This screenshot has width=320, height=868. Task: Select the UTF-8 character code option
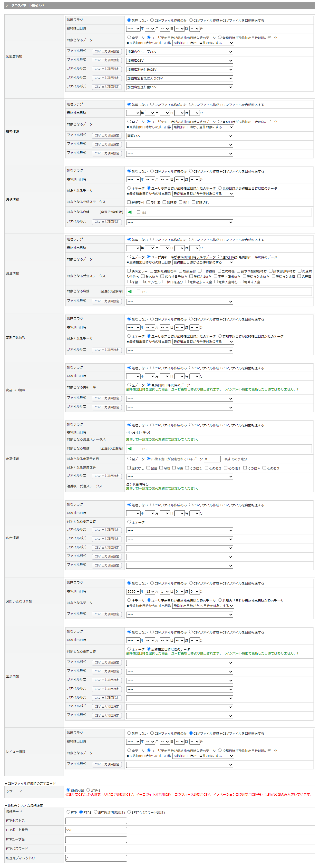click(88, 790)
